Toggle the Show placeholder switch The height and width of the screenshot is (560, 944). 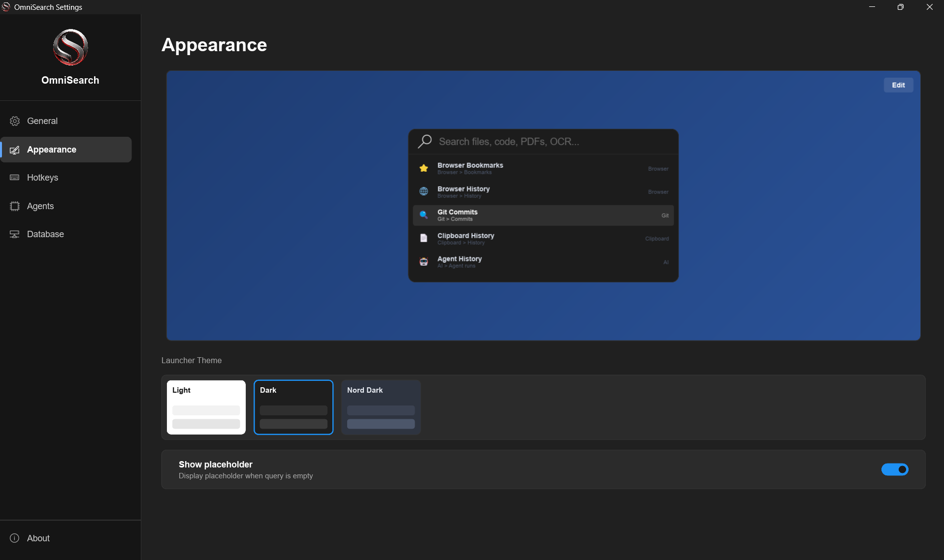(895, 469)
